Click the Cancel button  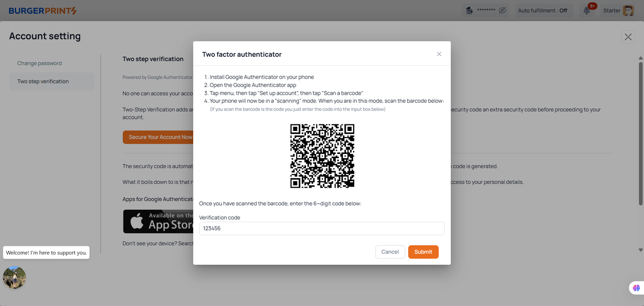(x=390, y=252)
